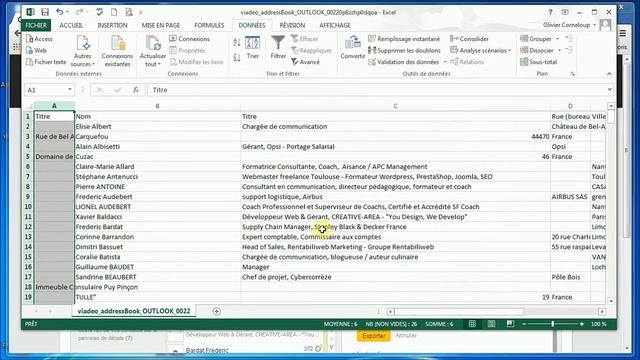Run Remplissage instantané
Image resolution: width=640 pixels, height=360 pixels.
pos(404,39)
